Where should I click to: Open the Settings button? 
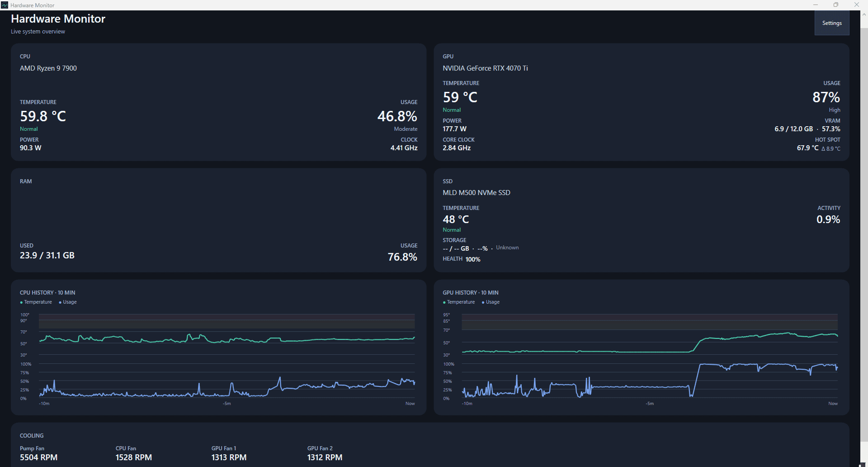coord(832,23)
